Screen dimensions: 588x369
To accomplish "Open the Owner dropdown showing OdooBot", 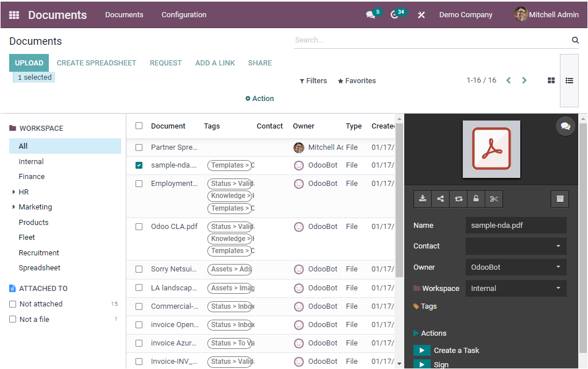I will pos(515,267).
